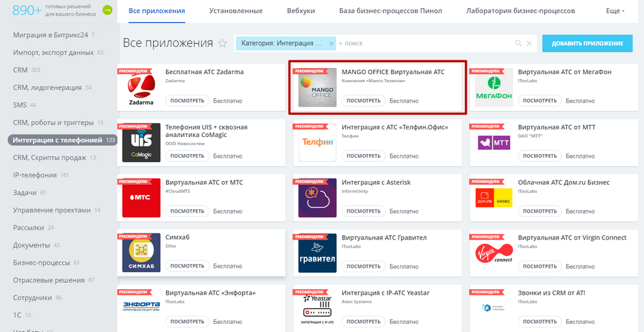Image resolution: width=644 pixels, height=332 pixels.
Task: Select Импорт, экспорт данных category
Action: point(58,53)
